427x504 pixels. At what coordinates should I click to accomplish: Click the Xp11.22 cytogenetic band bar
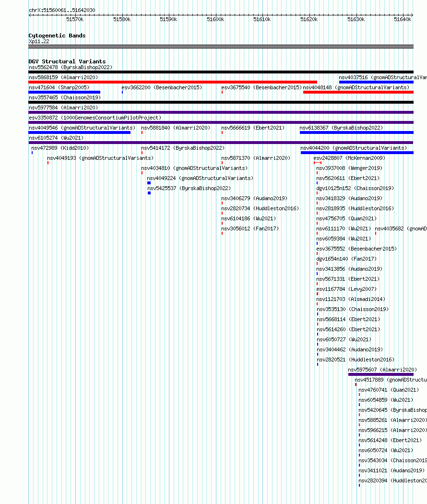pyautogui.click(x=221, y=47)
